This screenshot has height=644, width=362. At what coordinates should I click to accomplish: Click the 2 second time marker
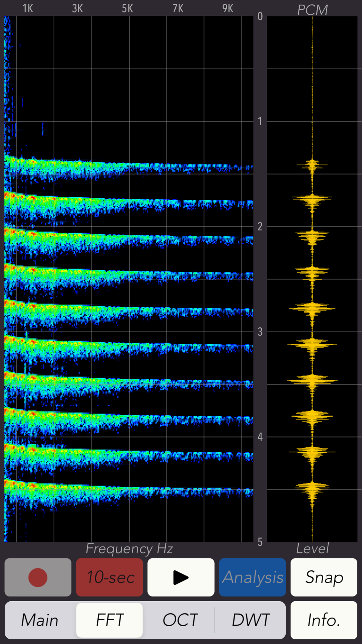[x=260, y=227]
